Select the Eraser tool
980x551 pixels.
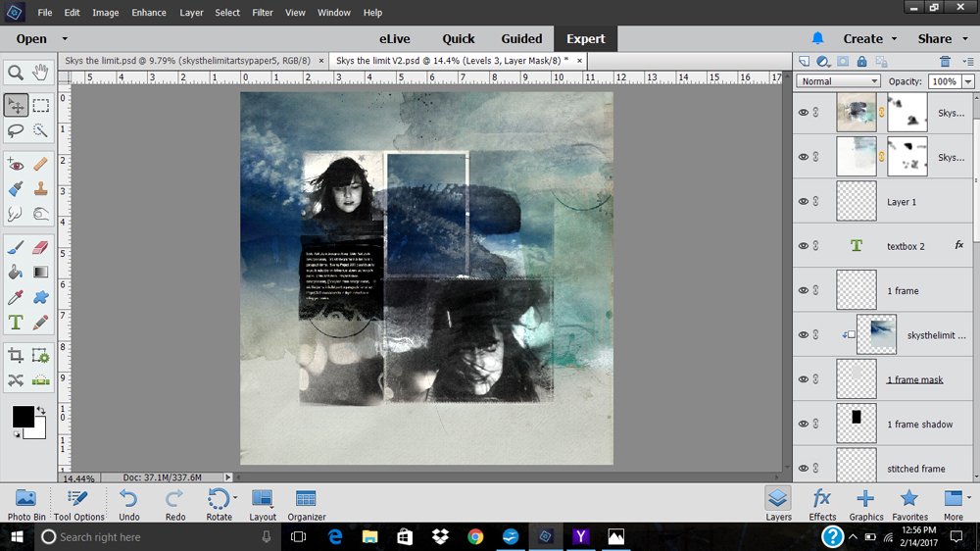tap(40, 248)
